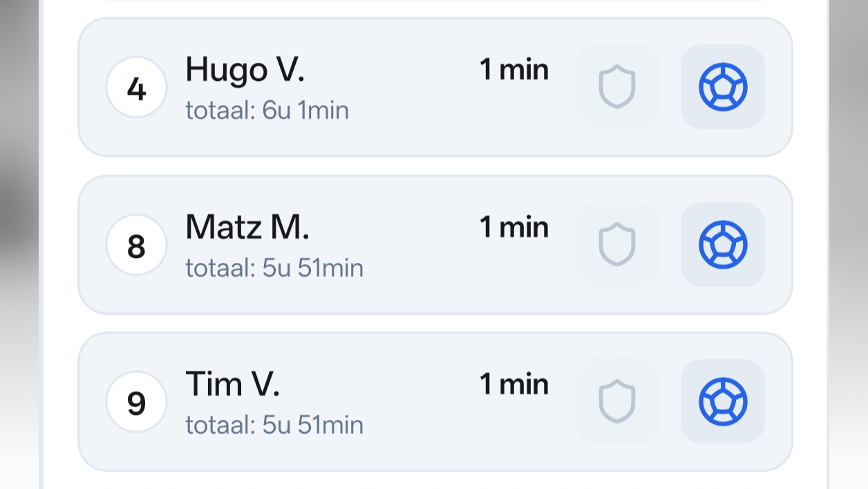
Task: Click the shield icon for Hugo V.
Action: point(616,87)
